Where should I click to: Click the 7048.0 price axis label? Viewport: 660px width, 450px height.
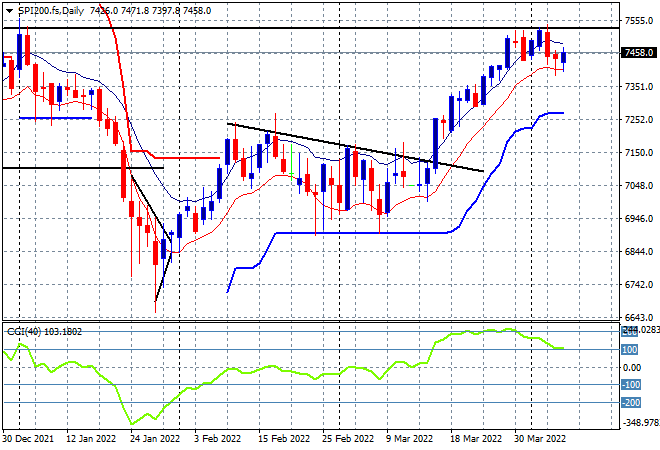[x=639, y=186]
